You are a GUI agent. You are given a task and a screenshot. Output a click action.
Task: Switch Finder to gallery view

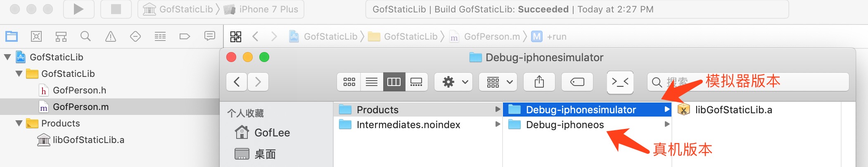(x=416, y=82)
